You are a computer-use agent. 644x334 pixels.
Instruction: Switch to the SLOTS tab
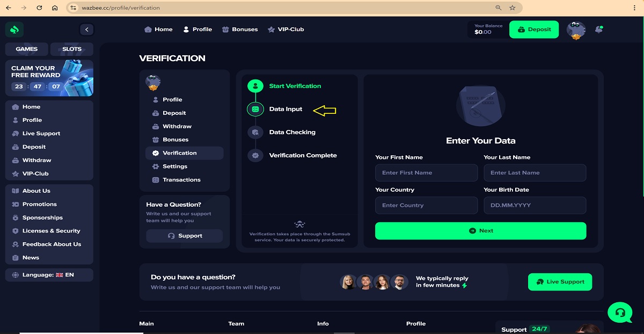(72, 49)
